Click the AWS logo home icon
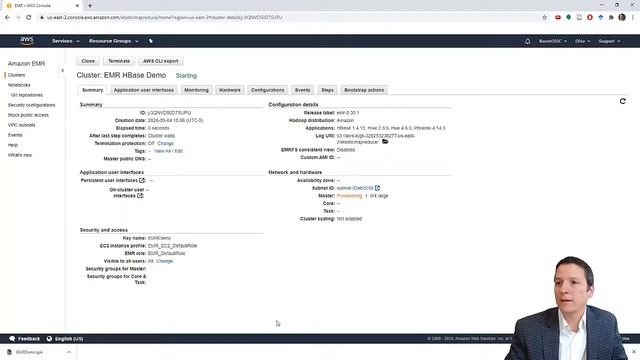The width and height of the screenshot is (640, 360). 27,40
